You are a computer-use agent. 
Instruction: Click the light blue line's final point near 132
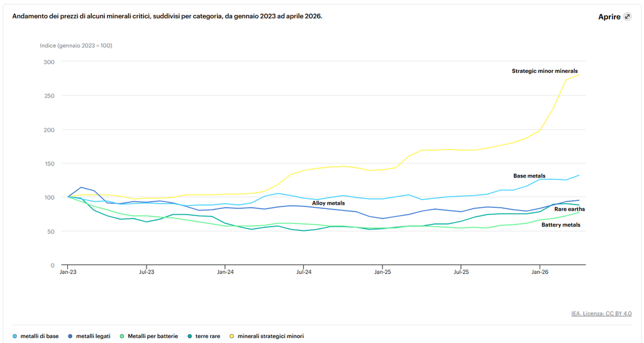579,176
